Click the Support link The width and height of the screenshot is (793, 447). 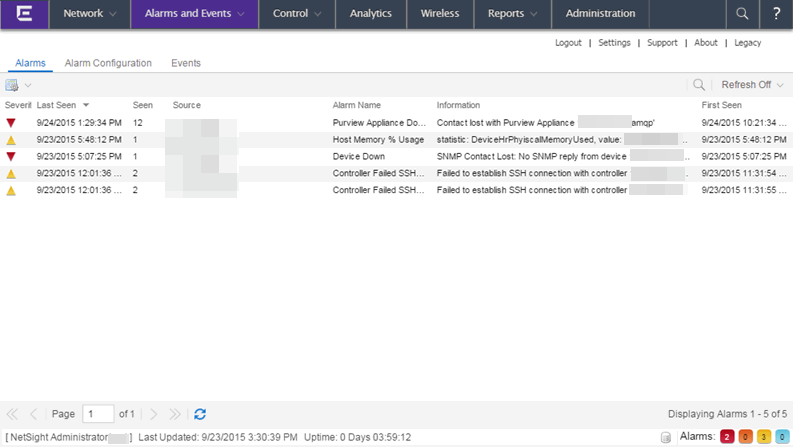(x=662, y=43)
